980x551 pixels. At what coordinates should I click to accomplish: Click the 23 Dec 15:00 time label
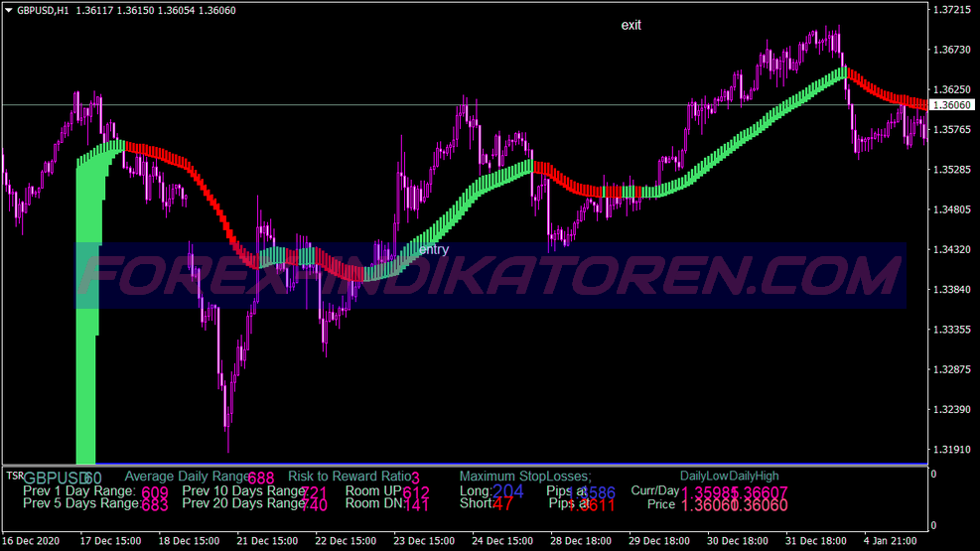(x=424, y=541)
